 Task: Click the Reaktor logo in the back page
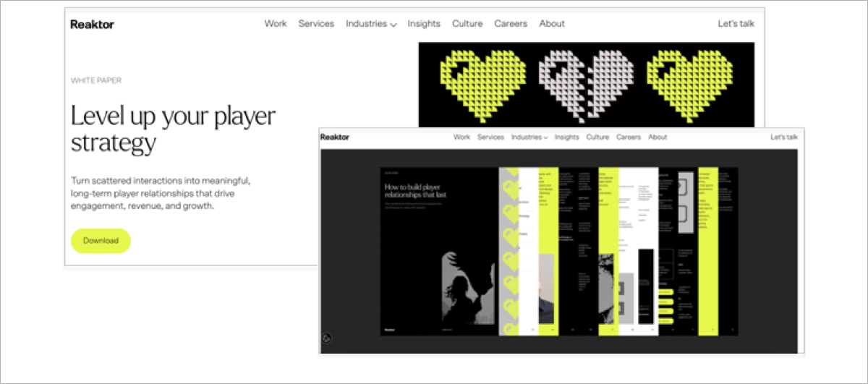coord(92,24)
